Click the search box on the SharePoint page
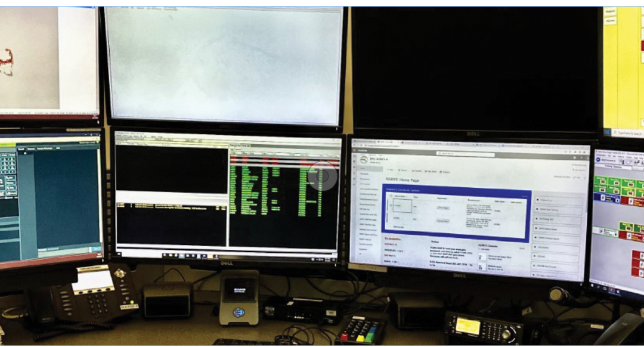Screen dimensions: 644x347 click(465, 154)
